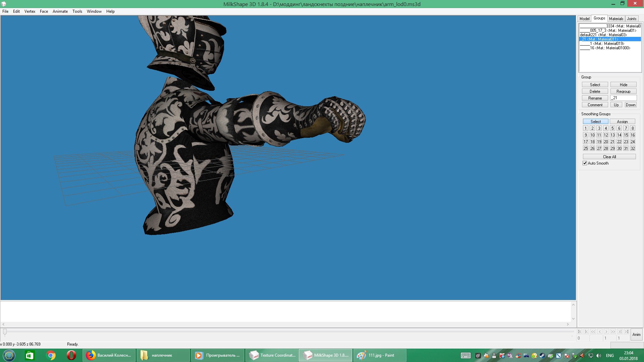Open Opera browser from the taskbar
The image size is (644, 362).
point(71,355)
